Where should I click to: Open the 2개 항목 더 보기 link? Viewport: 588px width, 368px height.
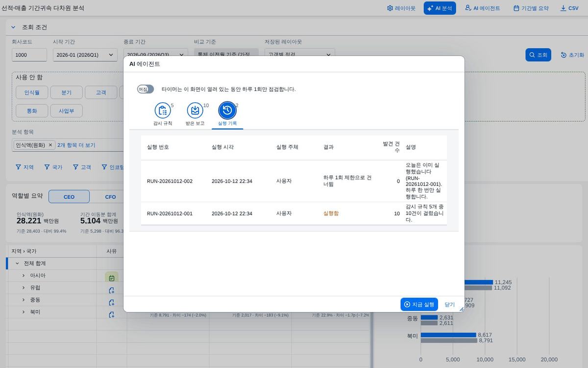pos(76,145)
